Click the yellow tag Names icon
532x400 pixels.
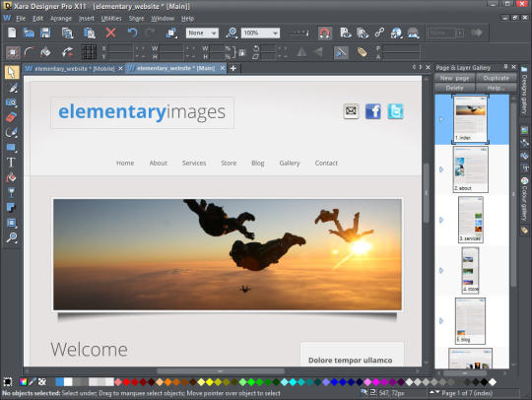click(362, 52)
